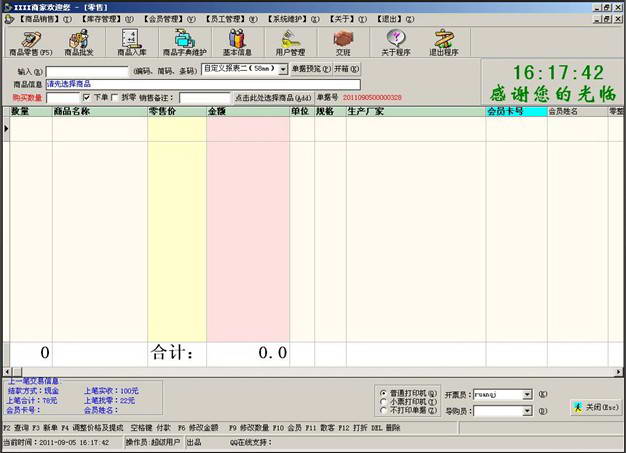This screenshot has height=453, width=626.
Task: Open 商品字典维护 dictionary tool
Action: point(184,43)
